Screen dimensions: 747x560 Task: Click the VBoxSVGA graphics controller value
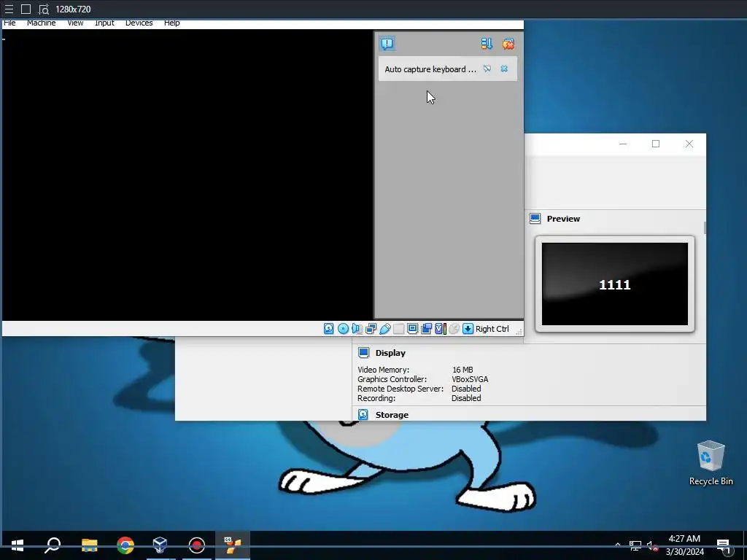(x=470, y=379)
